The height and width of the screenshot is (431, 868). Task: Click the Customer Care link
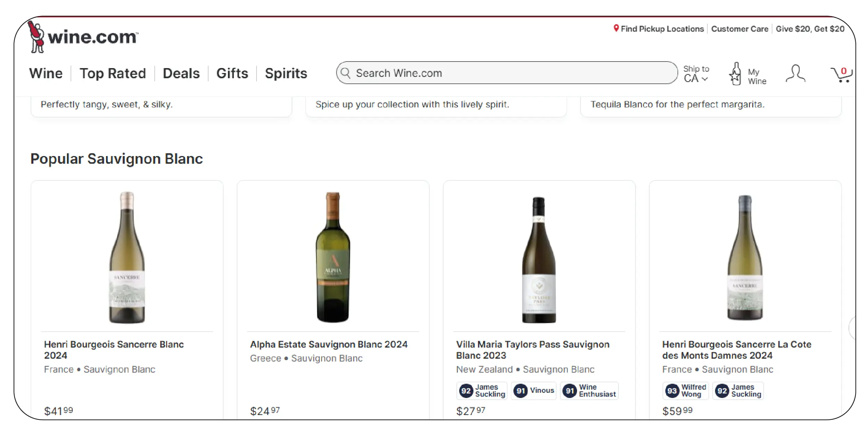pos(739,29)
